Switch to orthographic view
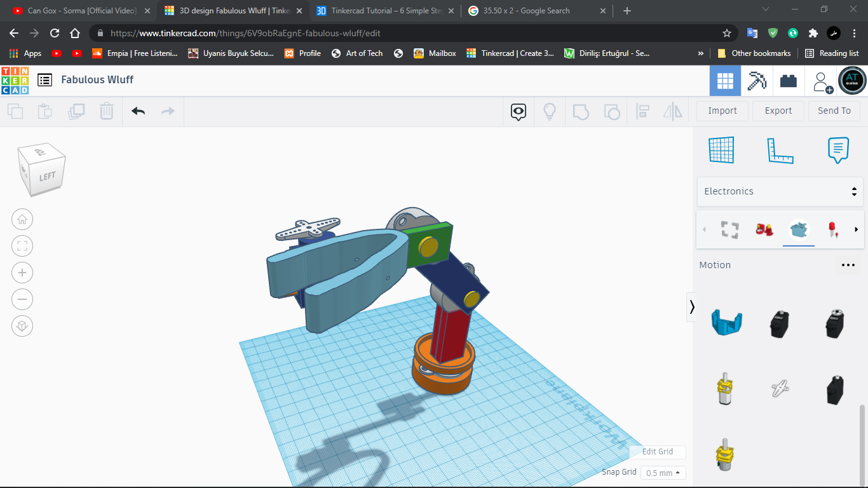The width and height of the screenshot is (868, 488). pos(22,326)
